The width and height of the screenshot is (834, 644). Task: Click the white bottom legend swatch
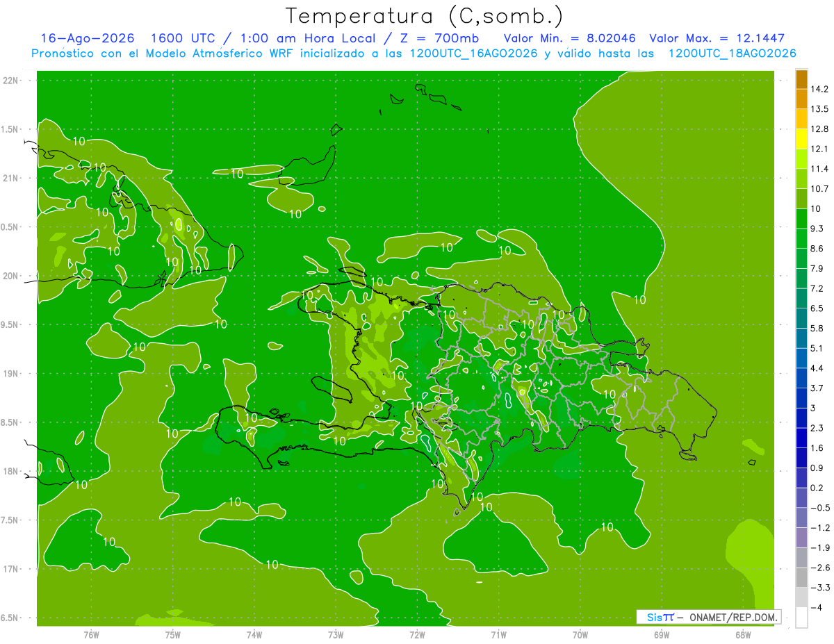click(x=801, y=618)
